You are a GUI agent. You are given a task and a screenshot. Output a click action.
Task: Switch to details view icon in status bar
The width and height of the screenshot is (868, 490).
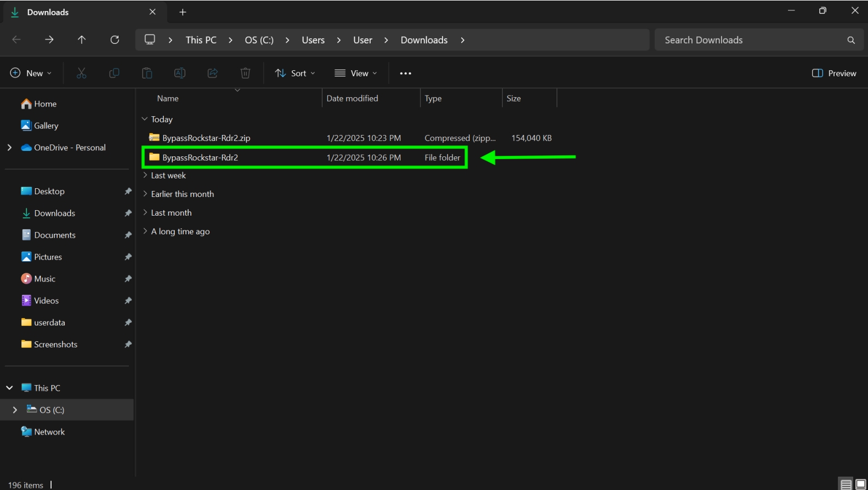point(846,485)
